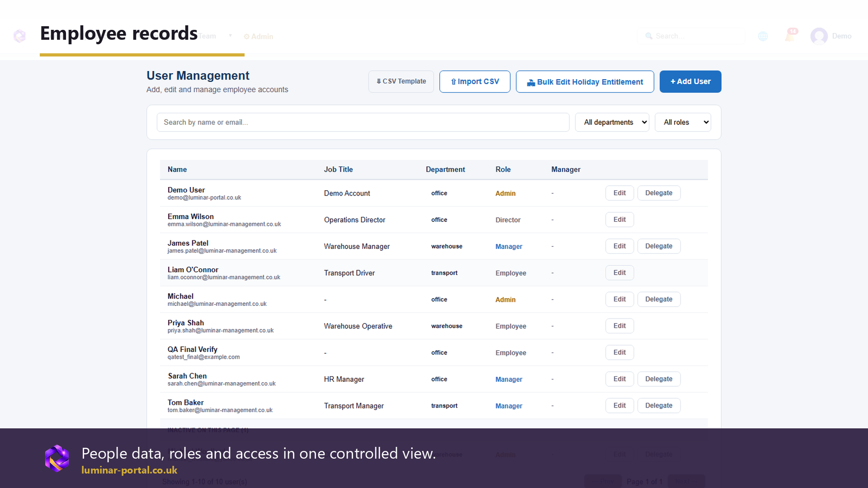
Task: Open the All roles filter dropdown
Action: click(683, 122)
